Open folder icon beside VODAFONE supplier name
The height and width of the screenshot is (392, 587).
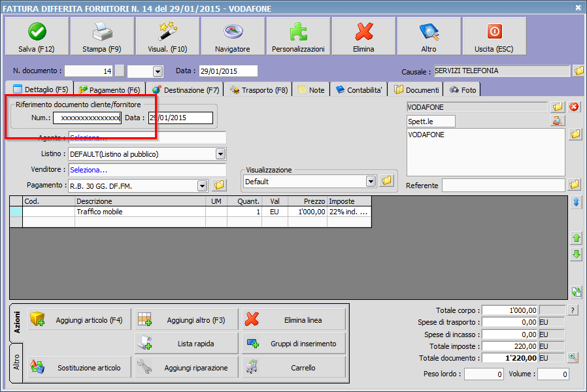pyautogui.click(x=558, y=107)
